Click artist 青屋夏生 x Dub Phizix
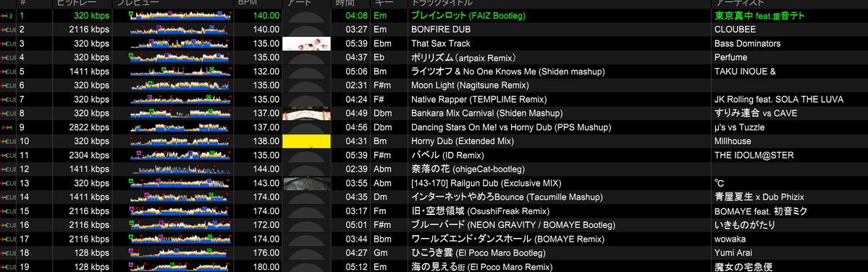Image resolution: width=868 pixels, height=272 pixels. [759, 197]
